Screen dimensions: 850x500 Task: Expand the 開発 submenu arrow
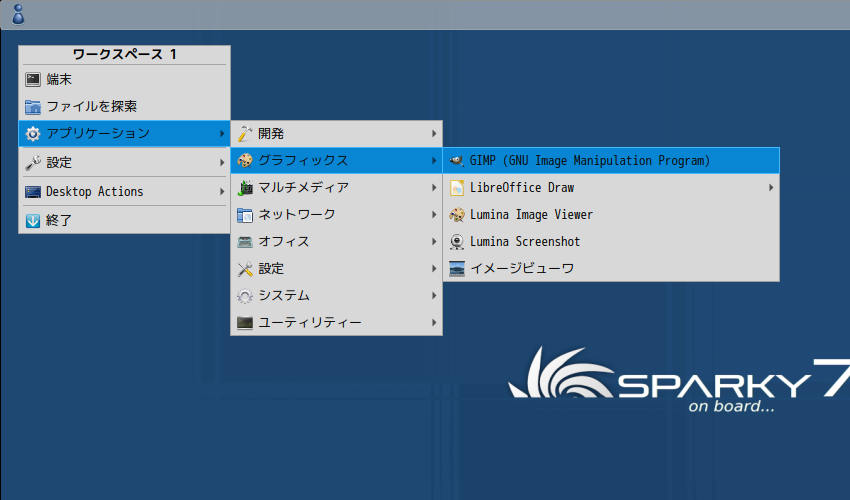point(434,133)
